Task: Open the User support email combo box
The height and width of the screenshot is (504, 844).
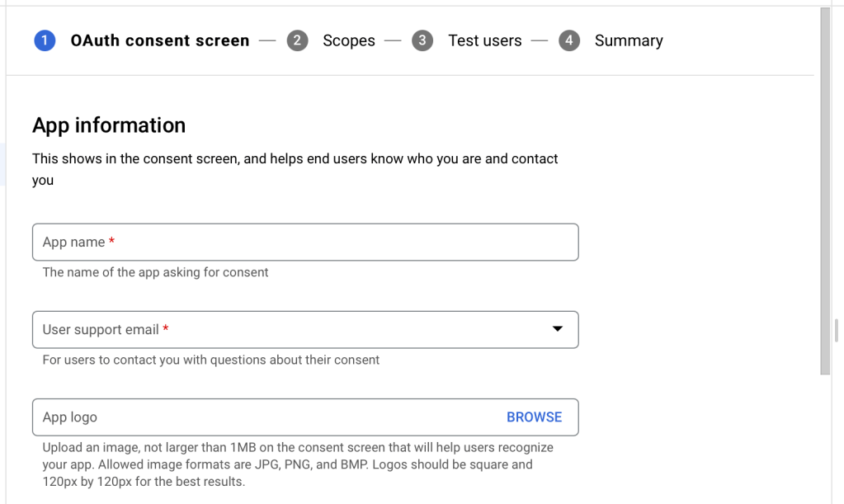Action: 289,330
